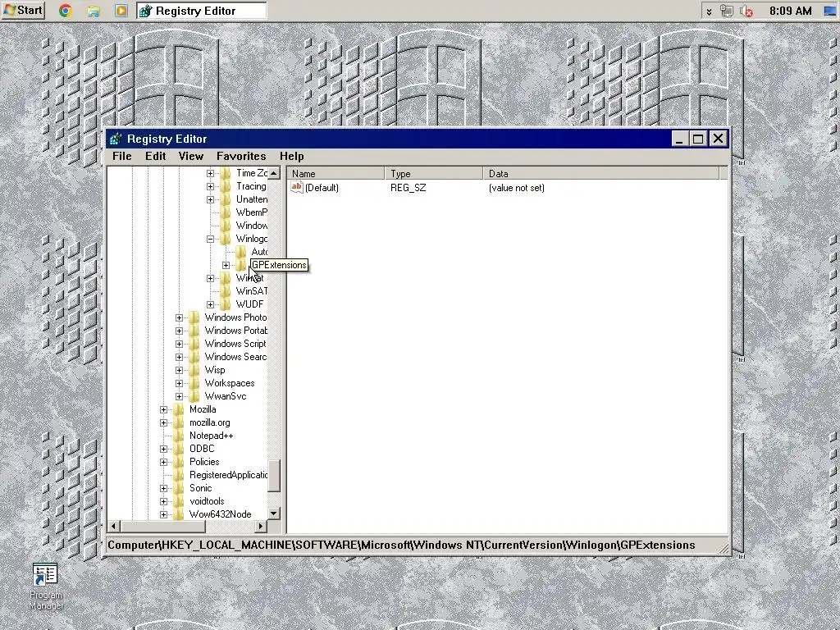
Task: Select the Workspaces folder icon
Action: click(194, 383)
